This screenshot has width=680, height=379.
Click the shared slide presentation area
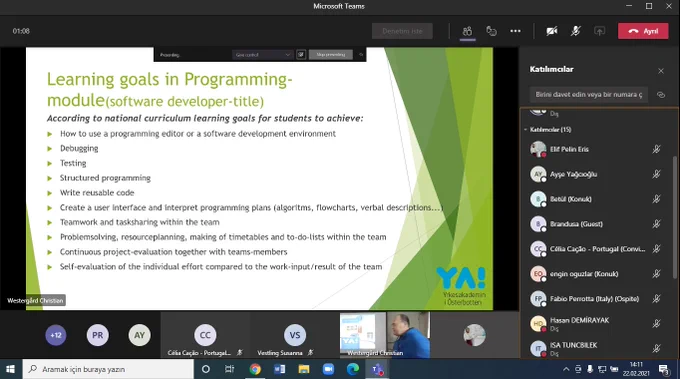259,179
